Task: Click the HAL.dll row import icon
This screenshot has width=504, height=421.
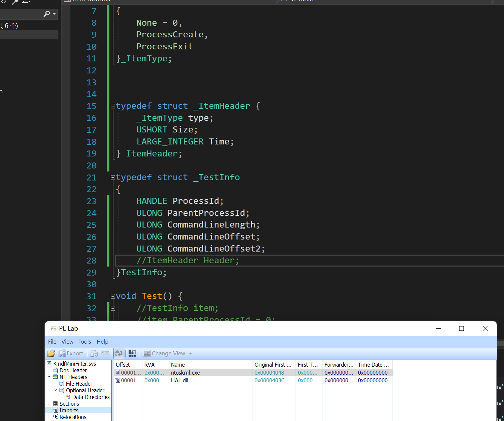Action: [x=118, y=380]
